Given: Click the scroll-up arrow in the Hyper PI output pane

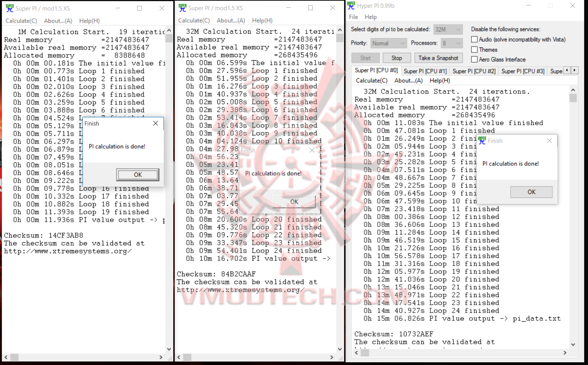Looking at the screenshot, I should pyautogui.click(x=573, y=90).
